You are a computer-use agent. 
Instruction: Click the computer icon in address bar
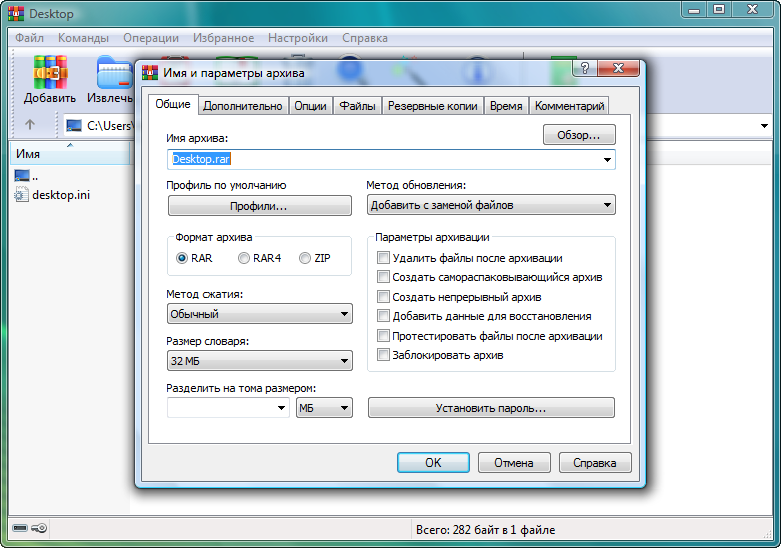[74, 126]
